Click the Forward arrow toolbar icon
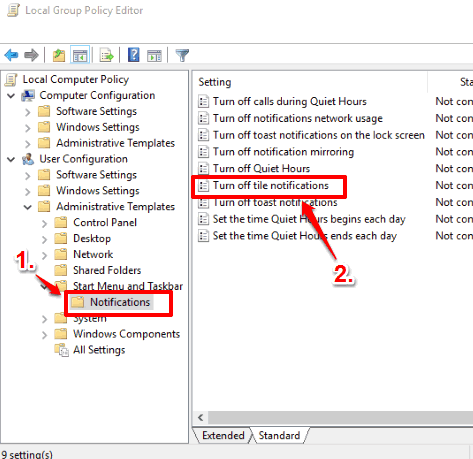Screen dimensions: 473x459 (x=31, y=55)
